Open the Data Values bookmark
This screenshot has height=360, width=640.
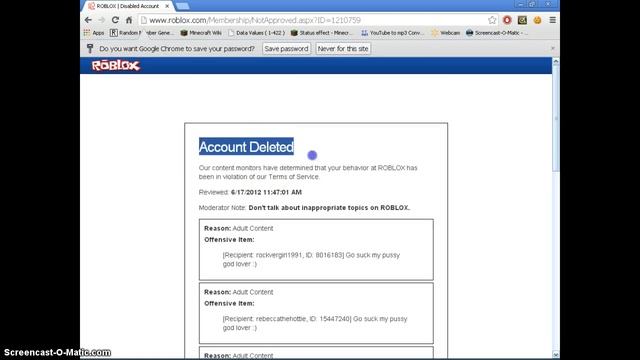tap(256, 33)
